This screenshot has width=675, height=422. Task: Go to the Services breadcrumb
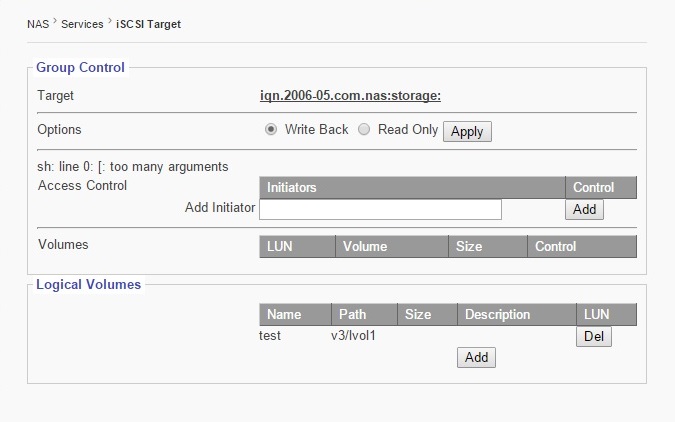pyautogui.click(x=82, y=23)
